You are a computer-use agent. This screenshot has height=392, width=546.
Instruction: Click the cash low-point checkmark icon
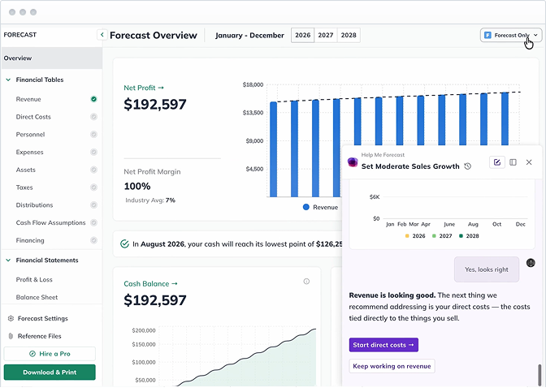click(124, 243)
